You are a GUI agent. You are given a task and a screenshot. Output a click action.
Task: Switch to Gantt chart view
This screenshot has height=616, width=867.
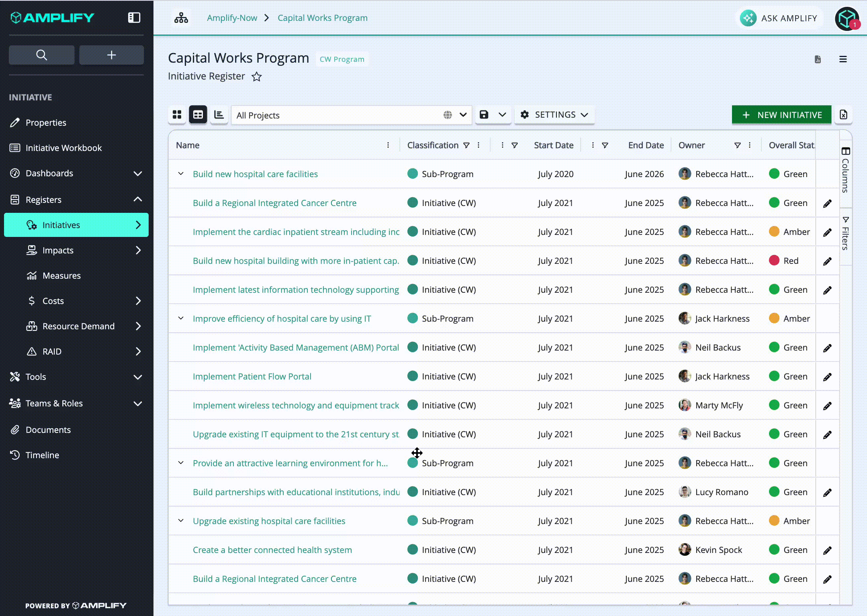coord(219,115)
